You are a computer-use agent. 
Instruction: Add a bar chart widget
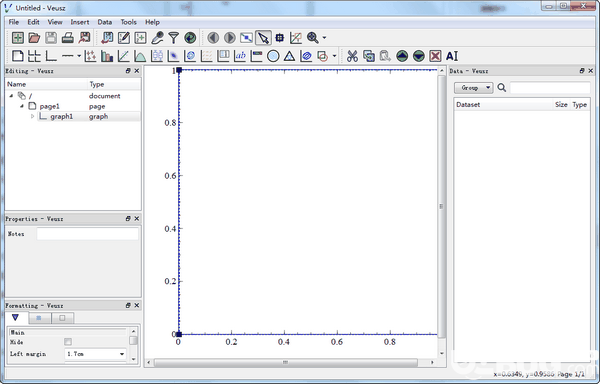point(107,56)
